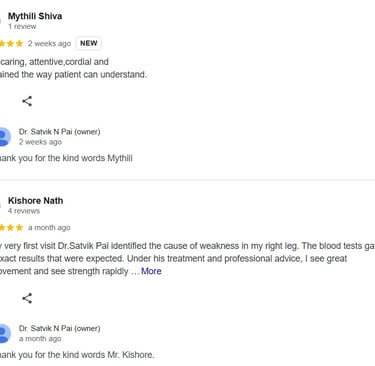The width and height of the screenshot is (375, 366).
Task: Click Mythili's review text about caring
Action: click(x=73, y=68)
